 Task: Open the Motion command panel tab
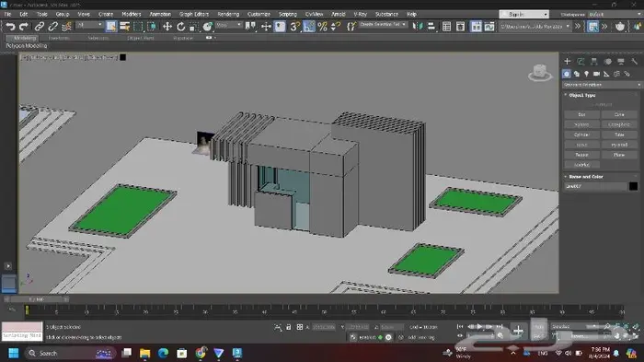(607, 62)
